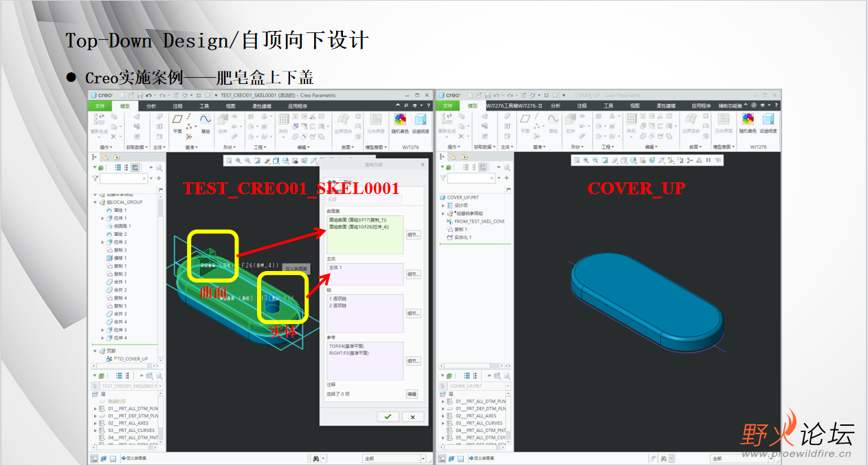Click 边界混合 tool in left window
This screenshot has width=868, height=465.
(x=343, y=123)
